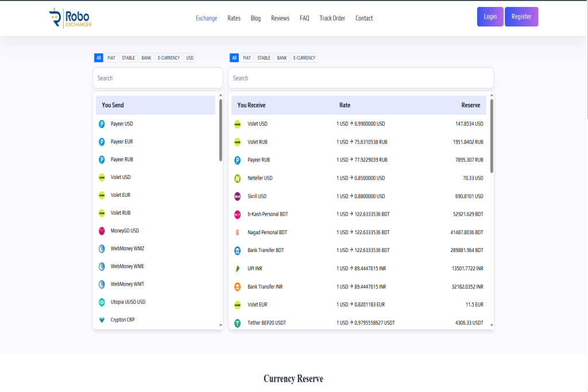Screen dimensions: 588x392
Task: Enable the STABLE filter in the receive panel
Action: (x=264, y=58)
